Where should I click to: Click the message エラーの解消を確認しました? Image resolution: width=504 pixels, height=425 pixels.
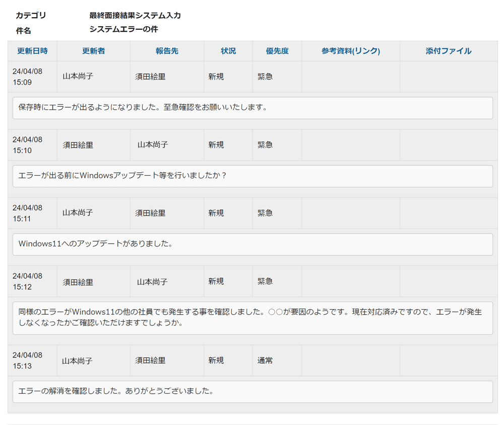click(x=253, y=392)
